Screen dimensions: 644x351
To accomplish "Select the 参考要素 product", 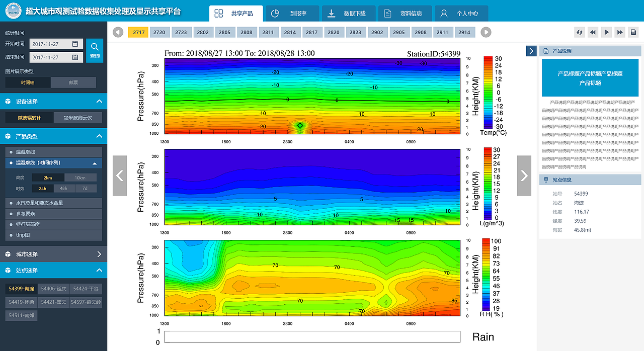I will (54, 214).
